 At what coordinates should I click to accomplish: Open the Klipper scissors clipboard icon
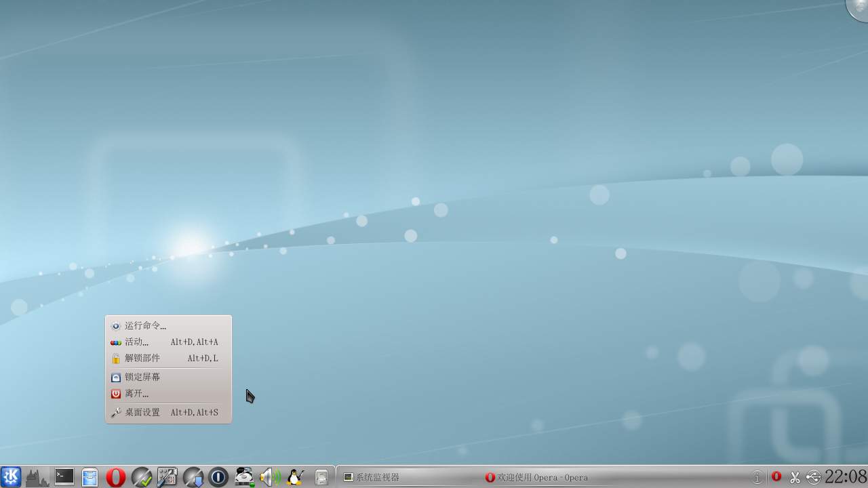pos(795,477)
